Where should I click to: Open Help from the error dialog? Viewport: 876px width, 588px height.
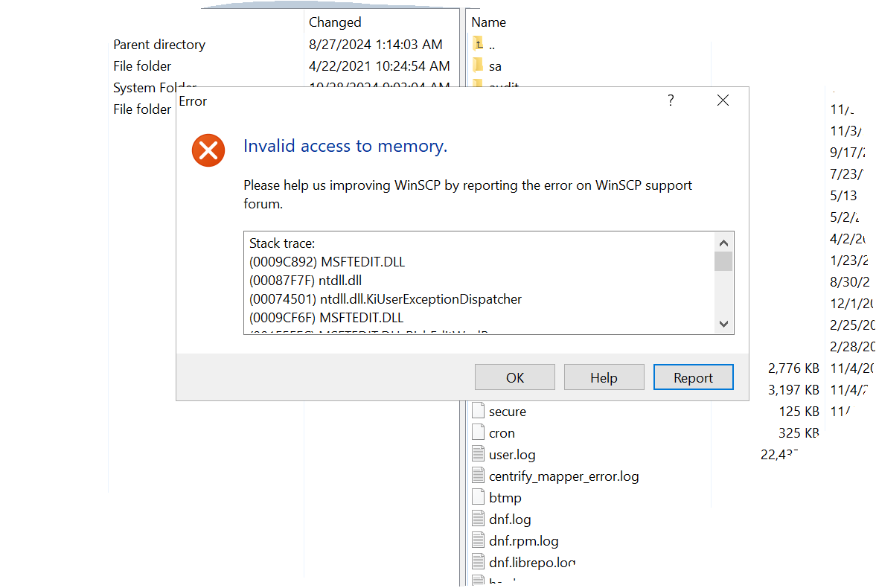[604, 377]
